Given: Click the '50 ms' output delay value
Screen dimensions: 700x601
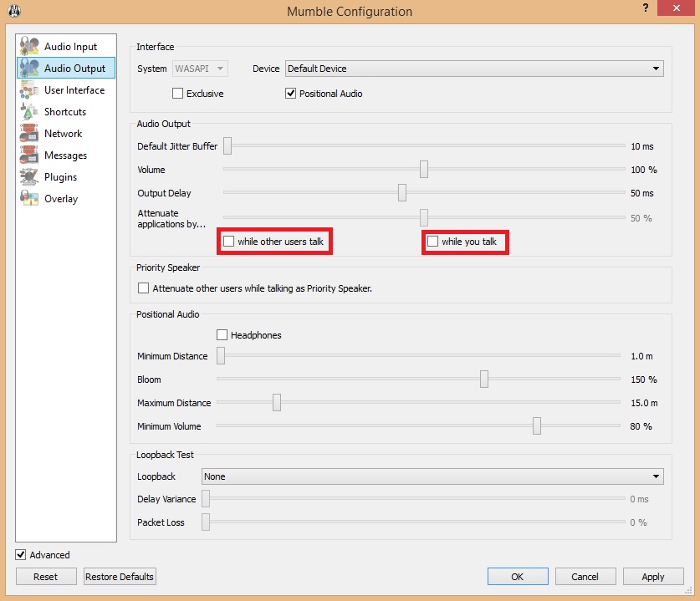Looking at the screenshot, I should click(x=642, y=193).
